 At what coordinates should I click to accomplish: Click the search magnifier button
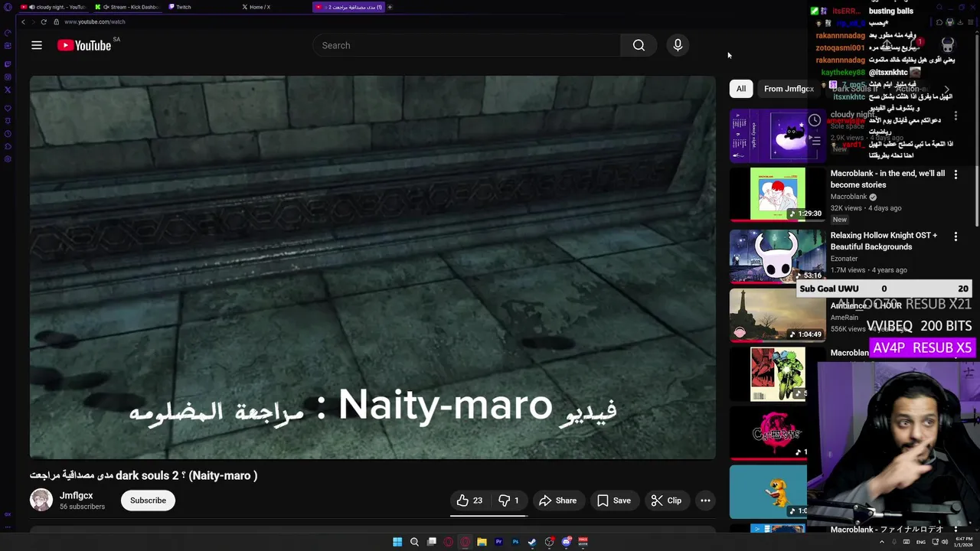639,45
